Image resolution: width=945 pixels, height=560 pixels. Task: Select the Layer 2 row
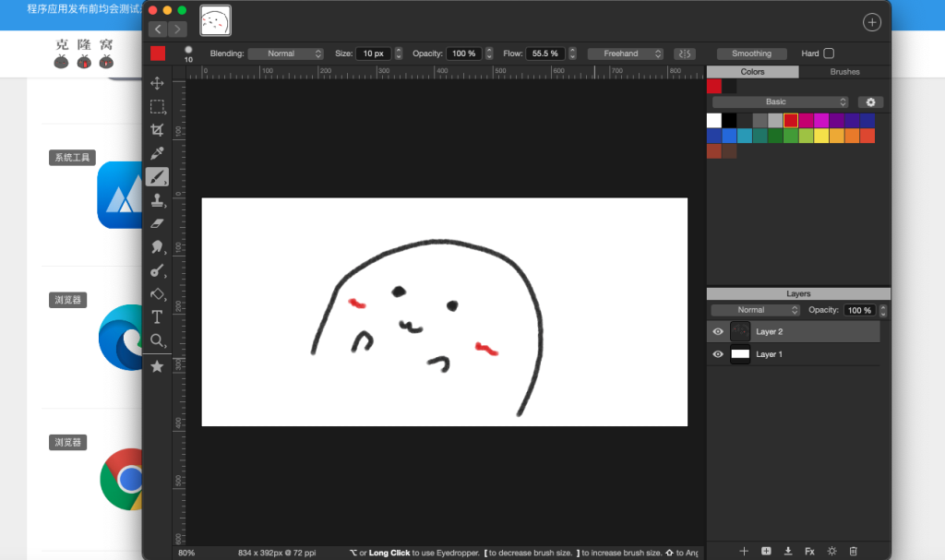coord(793,331)
